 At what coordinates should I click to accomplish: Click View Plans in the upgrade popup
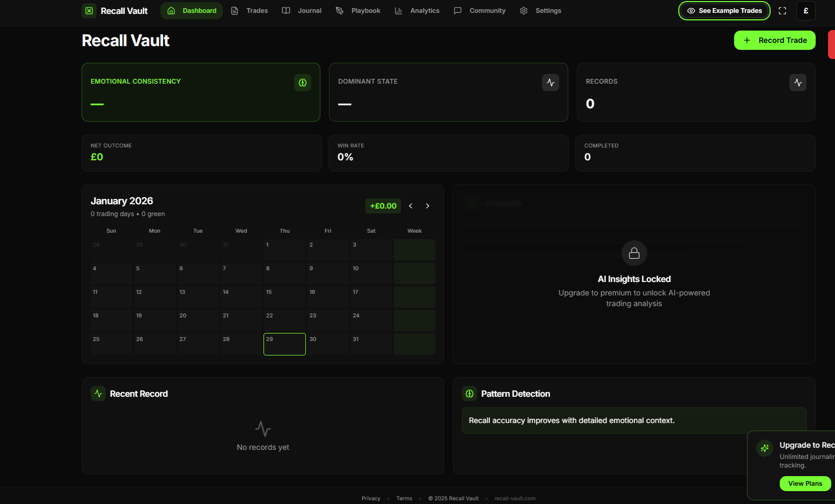tap(805, 483)
